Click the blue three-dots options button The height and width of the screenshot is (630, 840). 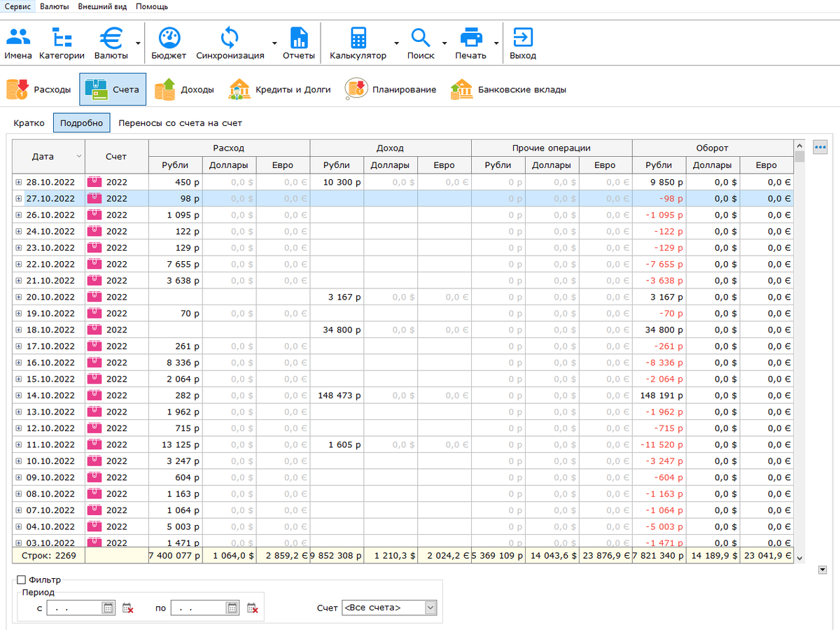click(x=820, y=147)
